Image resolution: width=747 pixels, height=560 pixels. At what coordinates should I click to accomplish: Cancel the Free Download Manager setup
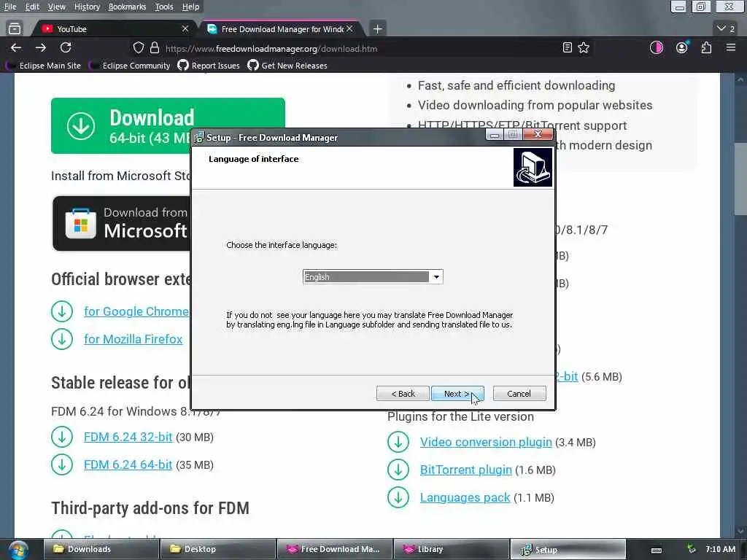click(519, 394)
